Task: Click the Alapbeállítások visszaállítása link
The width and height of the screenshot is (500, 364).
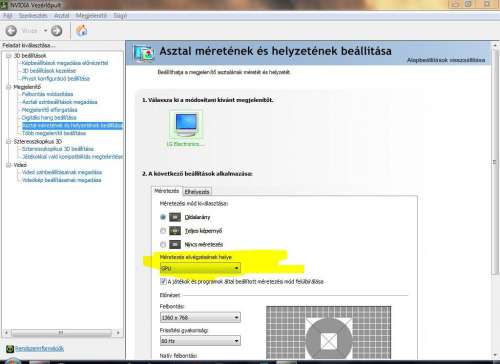Action: pos(446,60)
